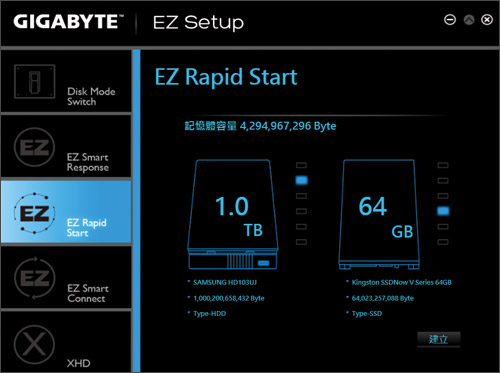Viewport: 500px width, 373px height.
Task: Toggle the highlighted blue box next to HDD
Action: (301, 180)
